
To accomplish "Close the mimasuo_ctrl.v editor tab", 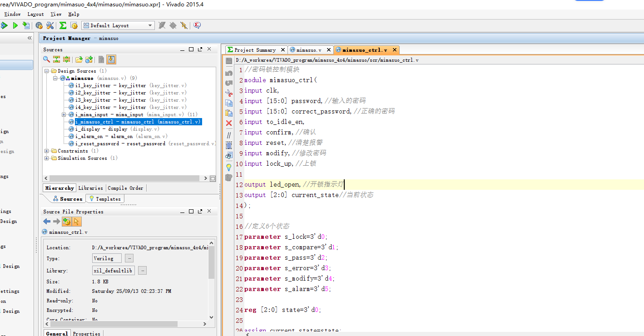I will (395, 50).
